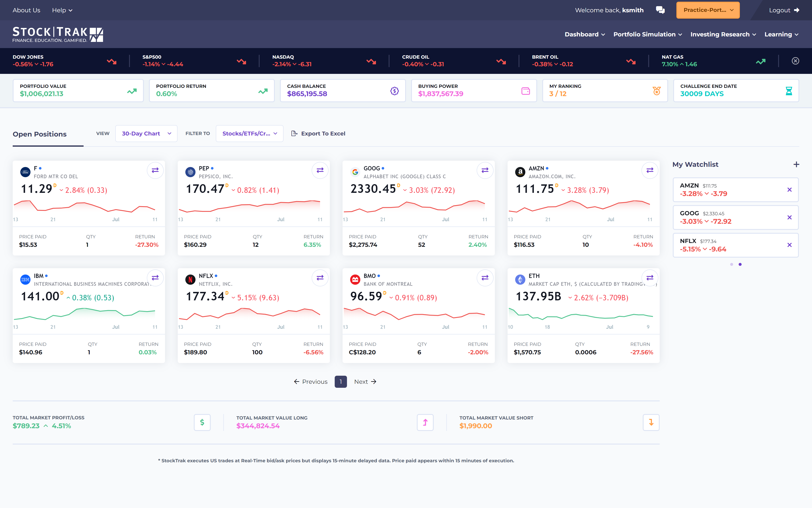Click the Nat Gas upward trend icon
The width and height of the screenshot is (812, 508).
tap(761, 61)
